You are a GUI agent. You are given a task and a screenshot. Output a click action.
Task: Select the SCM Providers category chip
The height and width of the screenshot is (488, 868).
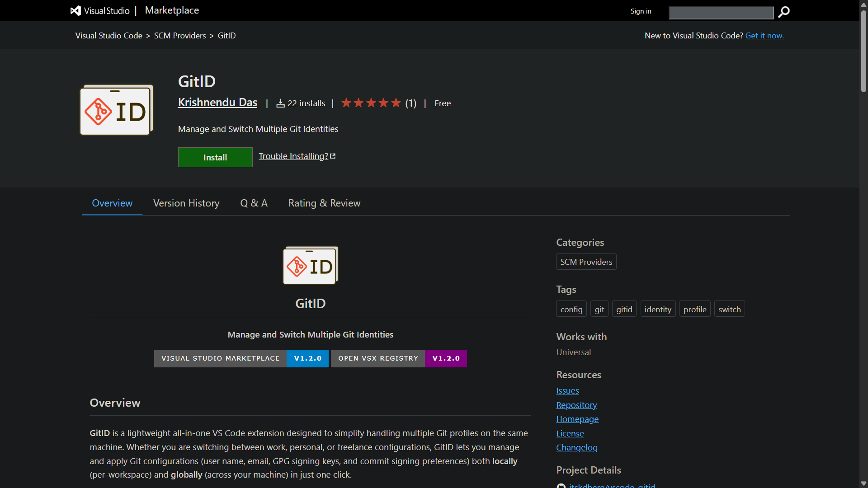click(586, 262)
